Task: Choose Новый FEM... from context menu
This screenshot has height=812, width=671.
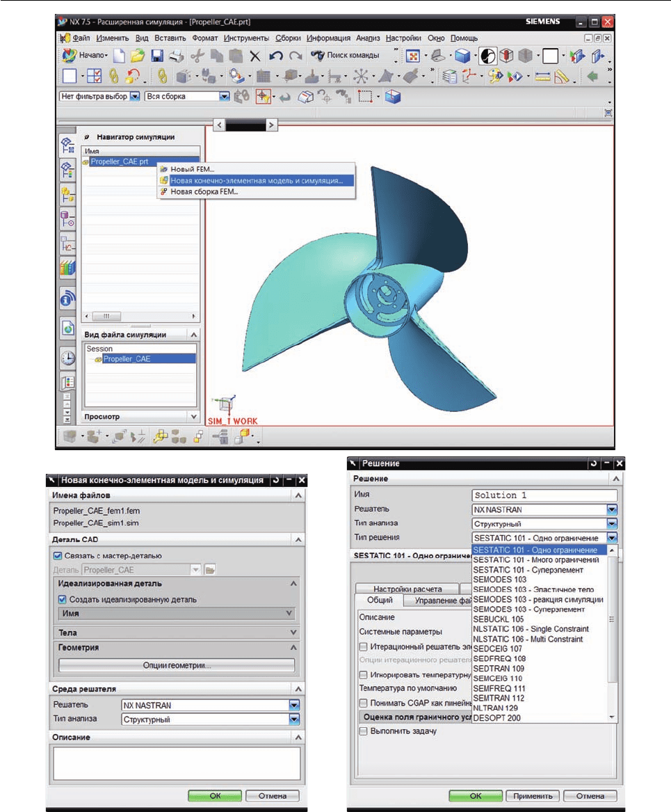Action: (x=192, y=169)
